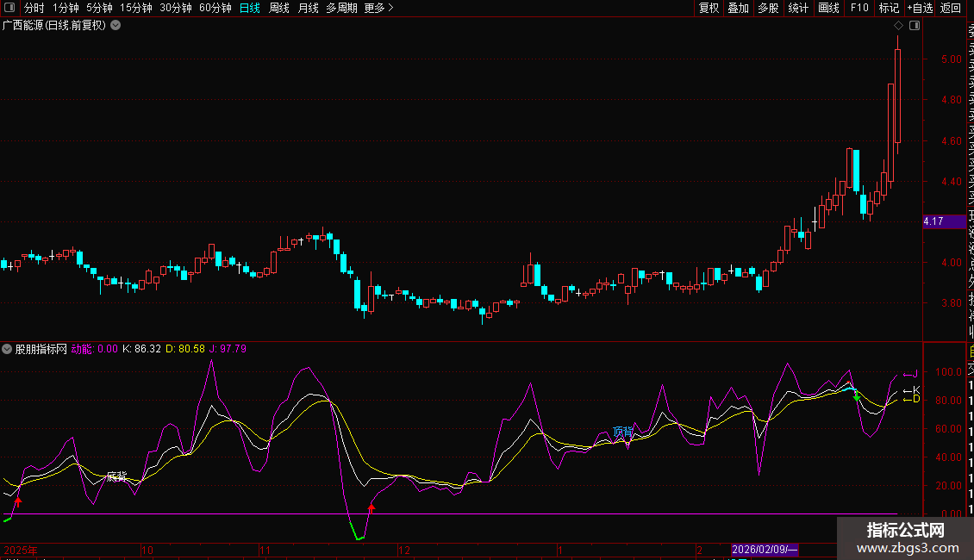Add the stock via +自选 button

tap(919, 8)
